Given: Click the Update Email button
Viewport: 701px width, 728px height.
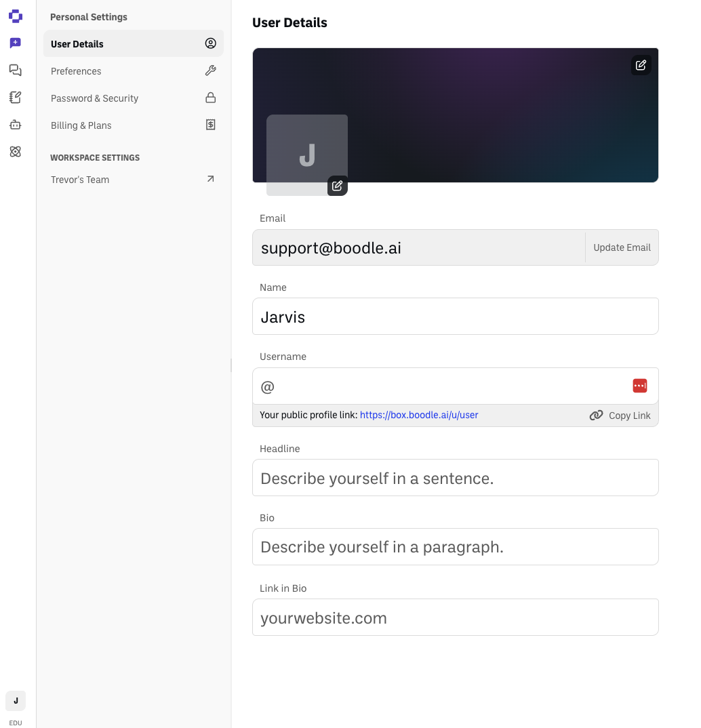Looking at the screenshot, I should [622, 247].
